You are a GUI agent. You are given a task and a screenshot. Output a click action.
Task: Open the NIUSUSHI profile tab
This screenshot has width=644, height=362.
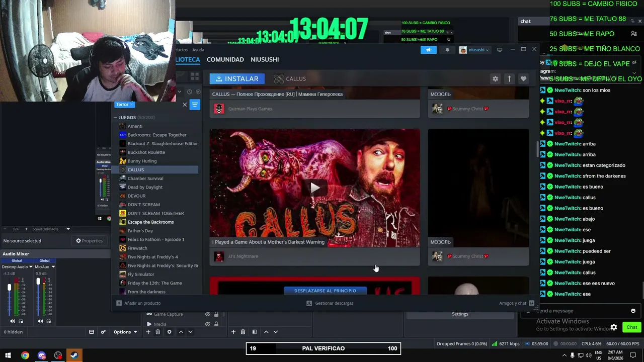(x=265, y=59)
